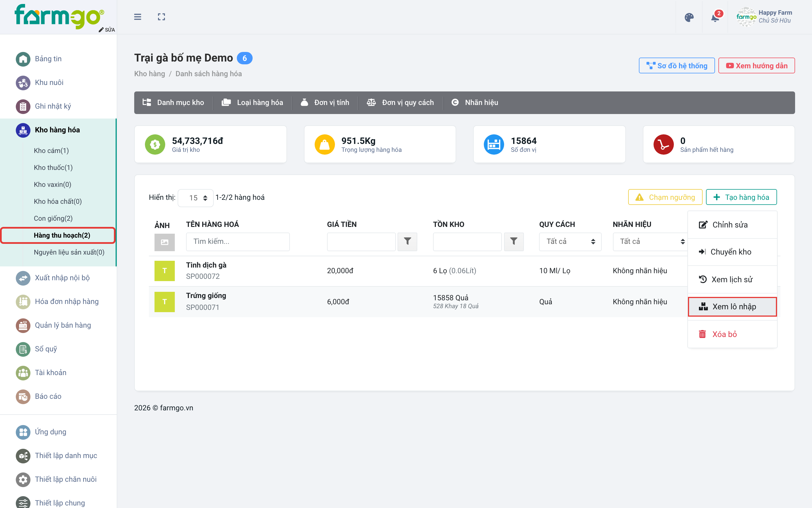This screenshot has width=812, height=508.
Task: Open the Hiển thị 15 rows dropdown
Action: pos(195,198)
